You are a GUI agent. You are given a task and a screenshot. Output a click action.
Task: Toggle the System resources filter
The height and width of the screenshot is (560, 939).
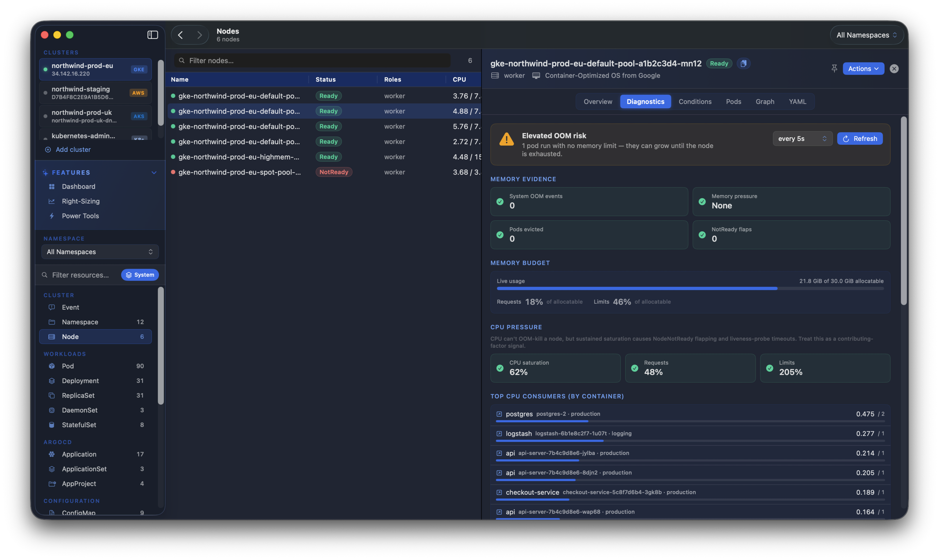140,275
